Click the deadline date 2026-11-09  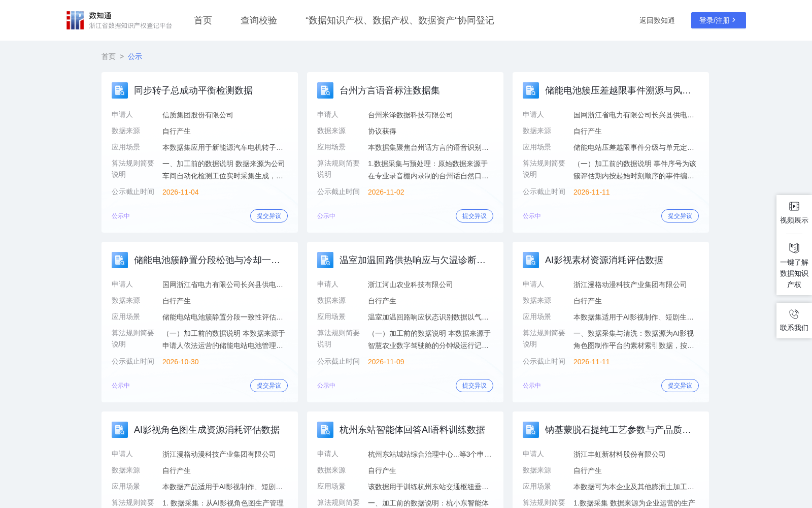point(386,362)
